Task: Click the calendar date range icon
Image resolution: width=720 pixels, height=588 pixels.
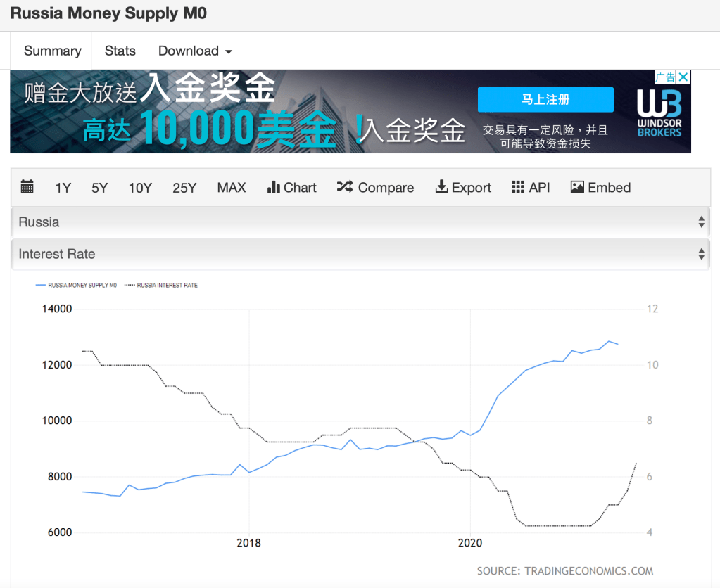Action: 27,187
